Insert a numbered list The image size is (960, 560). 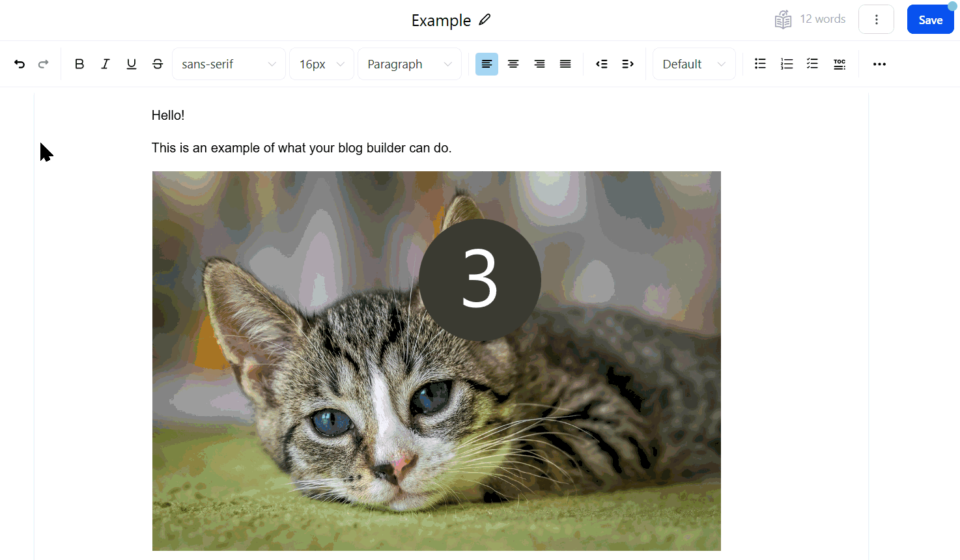coord(787,64)
